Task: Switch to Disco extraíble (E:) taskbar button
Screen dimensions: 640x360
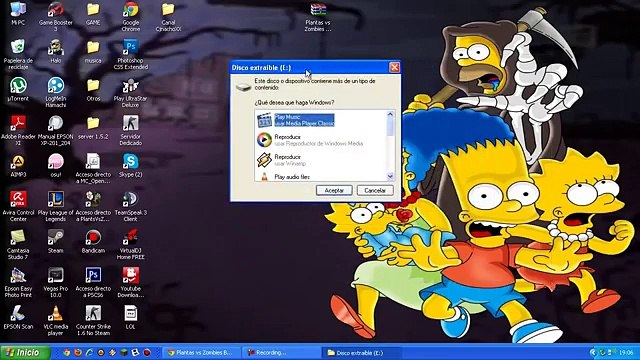Action: point(361,353)
